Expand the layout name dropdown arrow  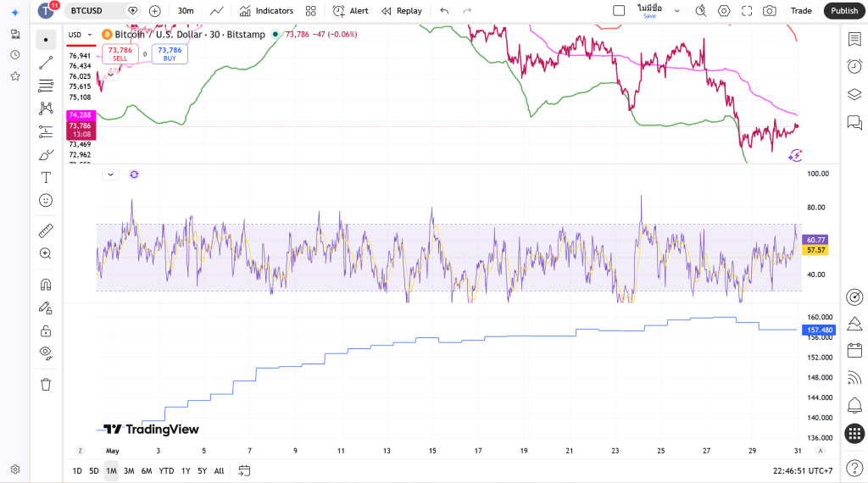[x=676, y=10]
